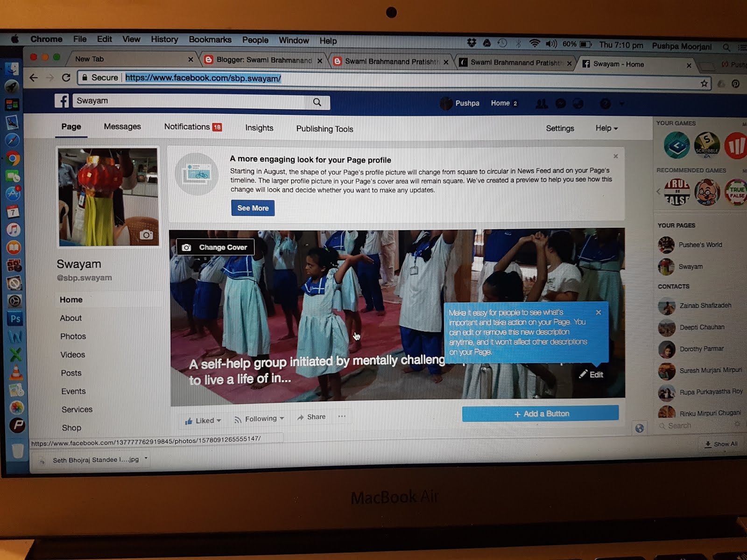Open Events in the left sidebar
This screenshot has height=560, width=747.
pos(73,391)
